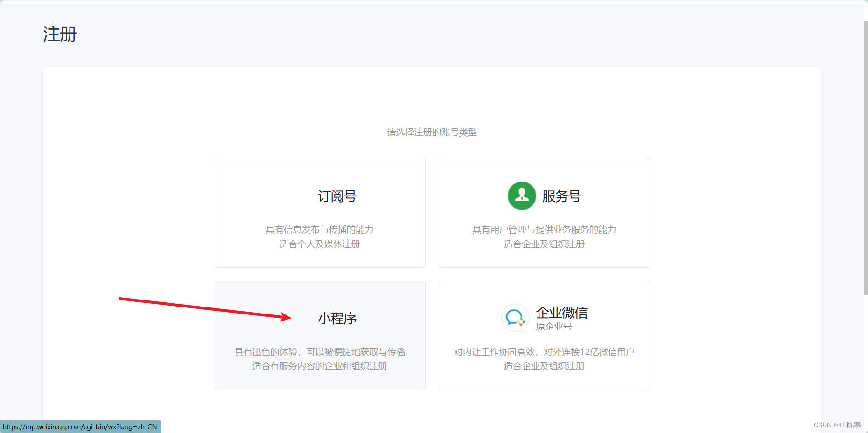Click the 订阅号 title text

coord(337,196)
